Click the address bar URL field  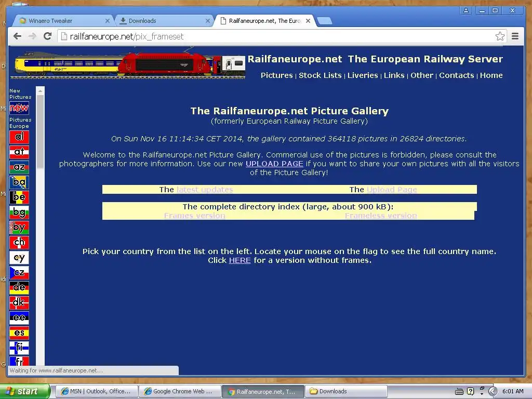click(282, 36)
